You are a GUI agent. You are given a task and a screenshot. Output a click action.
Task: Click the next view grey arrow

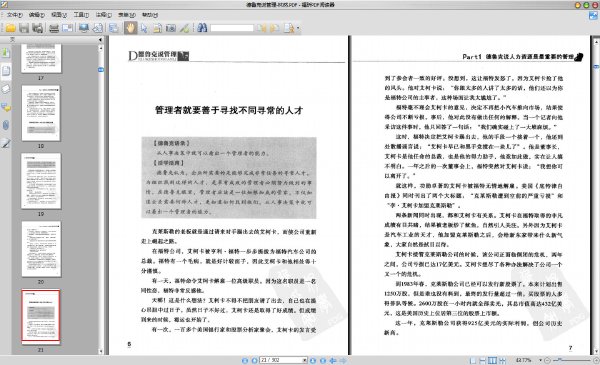pyautogui.click(x=343, y=360)
